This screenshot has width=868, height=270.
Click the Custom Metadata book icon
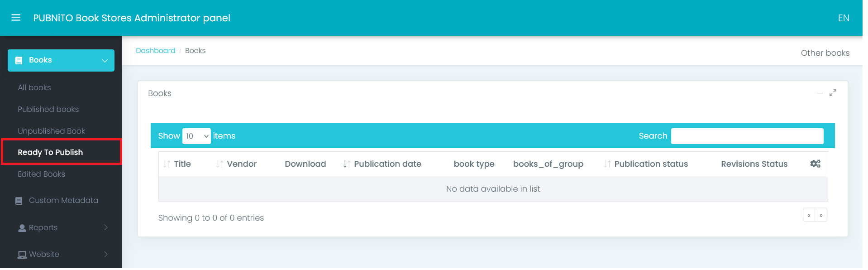pos(19,201)
